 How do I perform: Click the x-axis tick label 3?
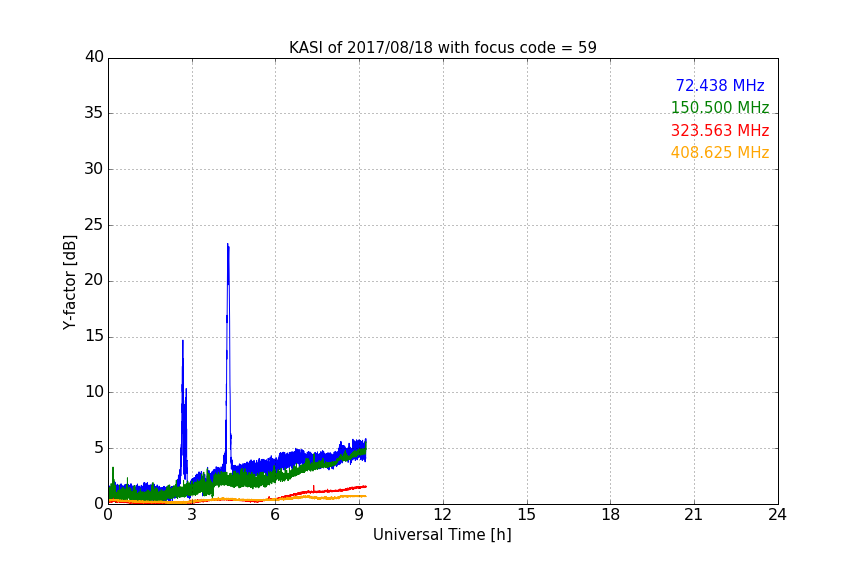pyautogui.click(x=192, y=515)
